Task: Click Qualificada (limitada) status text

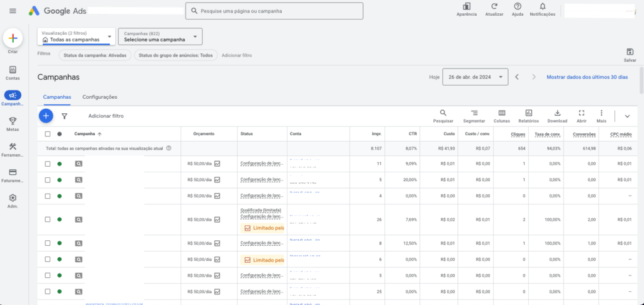Action: coord(261,210)
